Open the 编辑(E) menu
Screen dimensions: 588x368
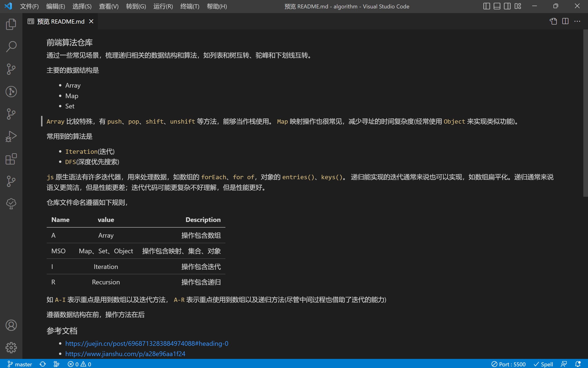coord(56,6)
